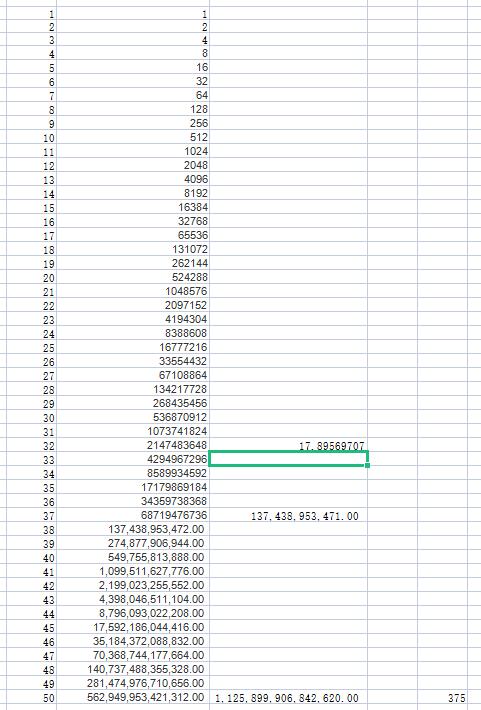Click the cell containing 65536
Viewport: 481px width, 710px height.
133,235
